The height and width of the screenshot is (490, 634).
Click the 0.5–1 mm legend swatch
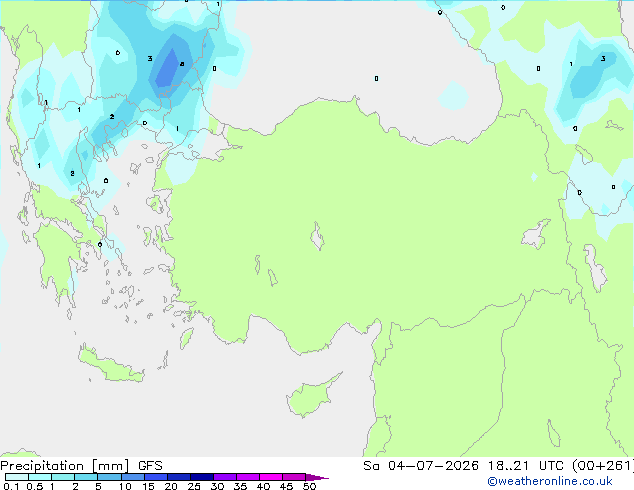click(40, 477)
